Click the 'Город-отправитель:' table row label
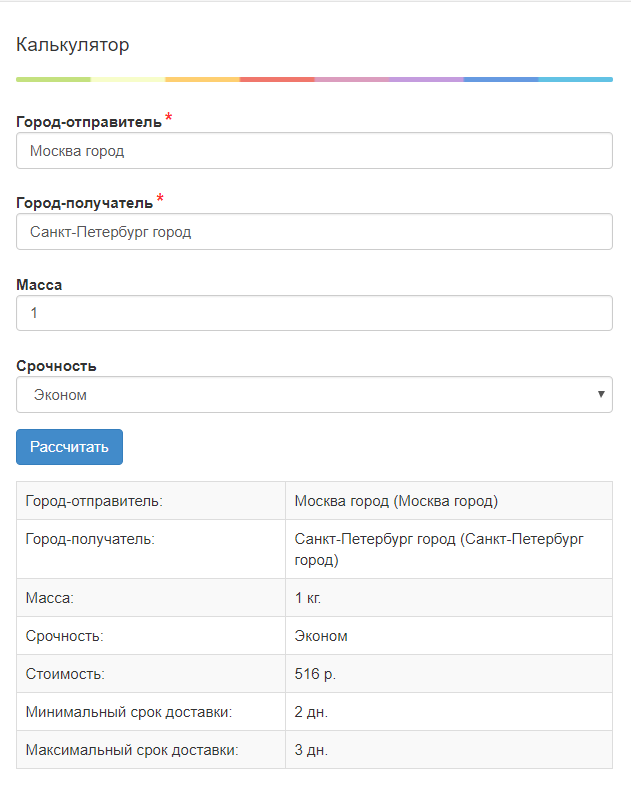 pos(94,501)
